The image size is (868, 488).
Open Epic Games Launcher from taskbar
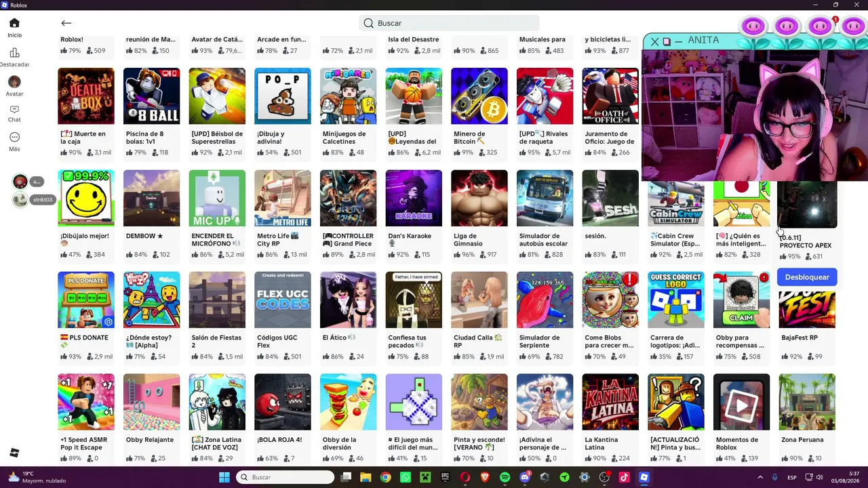[x=445, y=477]
